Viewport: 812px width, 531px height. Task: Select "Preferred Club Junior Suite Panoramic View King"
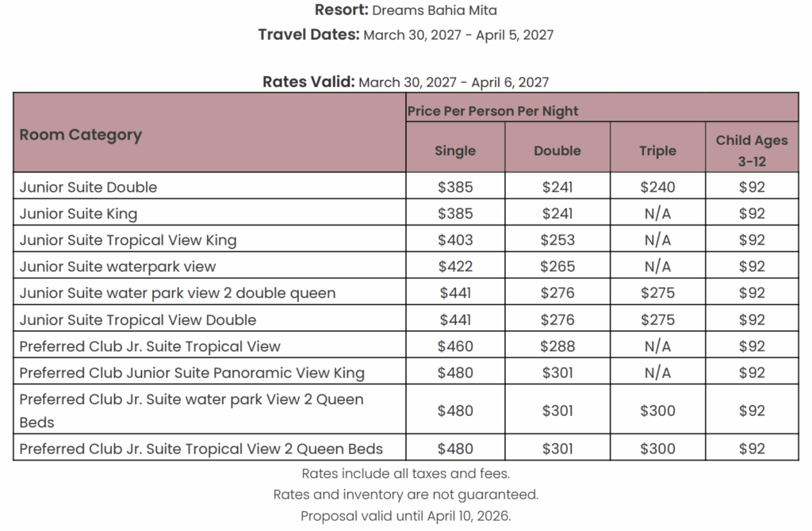[192, 372]
